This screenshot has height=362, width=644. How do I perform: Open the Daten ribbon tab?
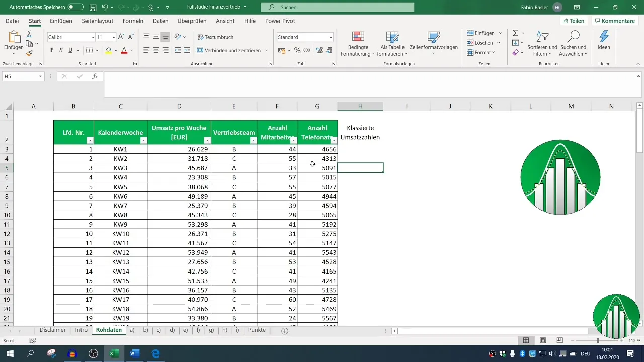point(160,21)
